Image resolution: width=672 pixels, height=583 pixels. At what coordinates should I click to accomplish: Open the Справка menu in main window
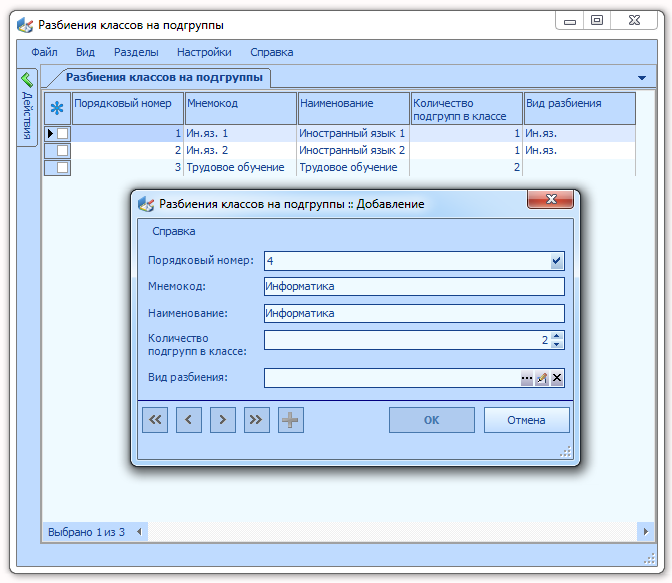coord(272,52)
